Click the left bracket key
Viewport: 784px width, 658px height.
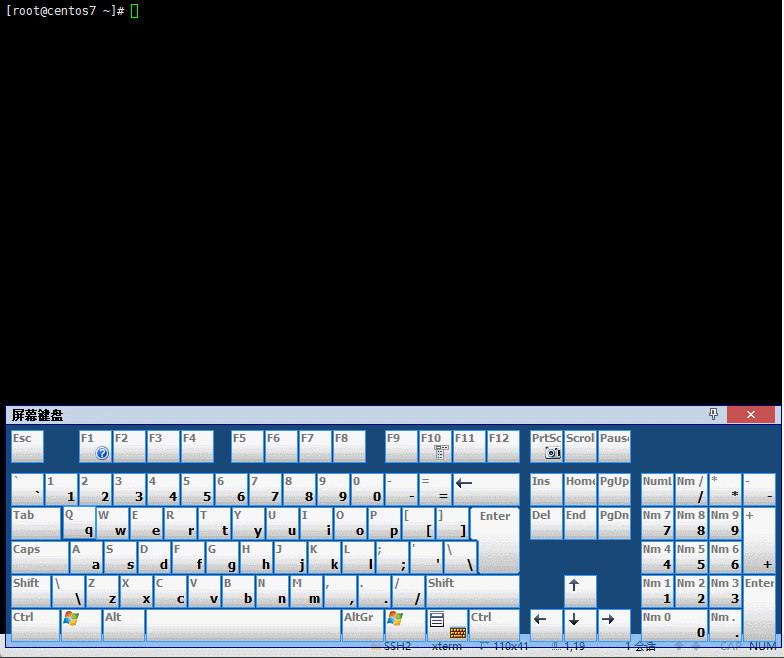[x=418, y=523]
